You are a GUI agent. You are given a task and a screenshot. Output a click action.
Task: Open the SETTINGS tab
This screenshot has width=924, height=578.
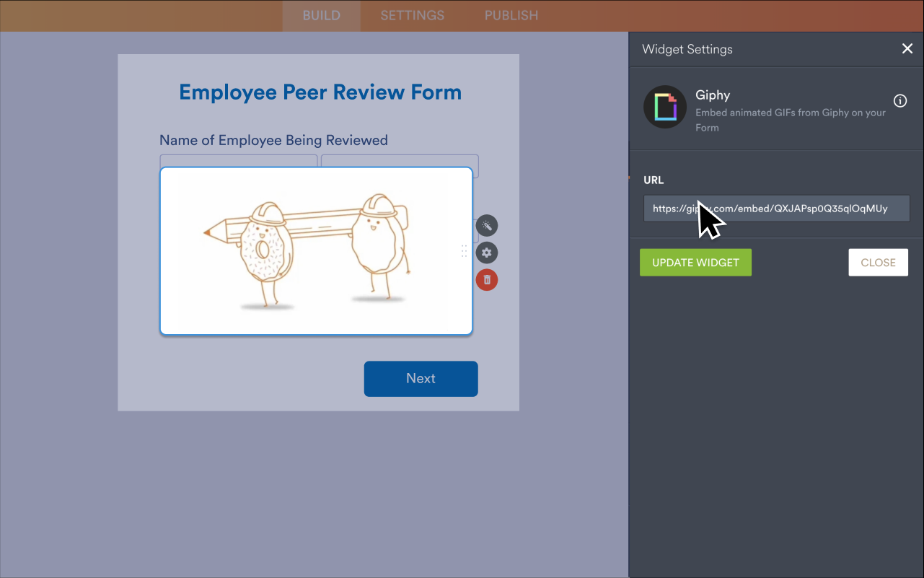tap(412, 16)
